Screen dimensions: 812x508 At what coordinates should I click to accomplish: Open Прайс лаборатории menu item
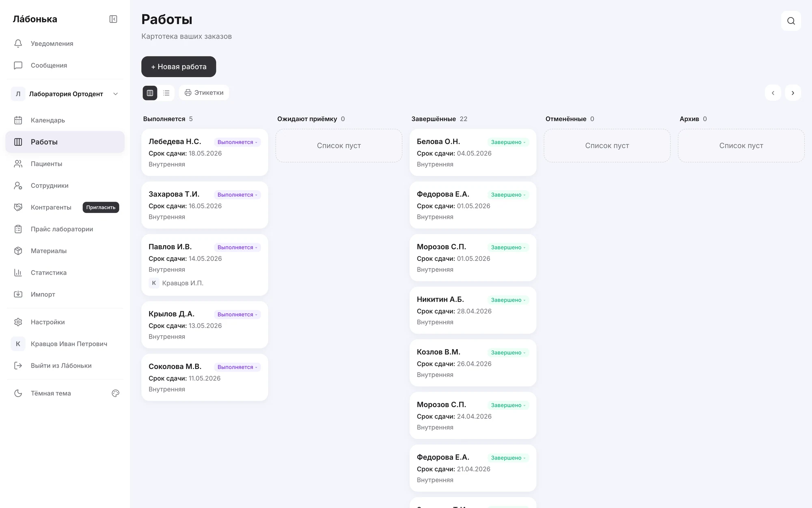(65, 229)
